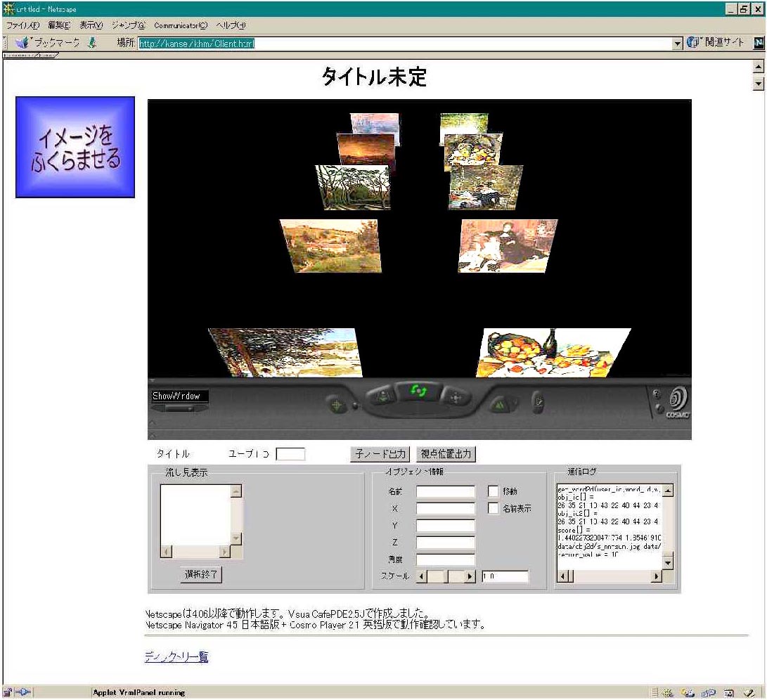Select the hillside landscape painting thumbnail
The width and height of the screenshot is (767, 700).
pos(330,245)
